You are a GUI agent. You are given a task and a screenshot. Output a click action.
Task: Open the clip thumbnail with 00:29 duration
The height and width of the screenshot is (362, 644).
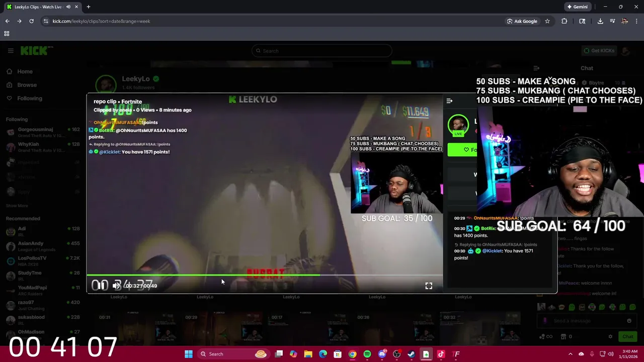(x=223, y=329)
